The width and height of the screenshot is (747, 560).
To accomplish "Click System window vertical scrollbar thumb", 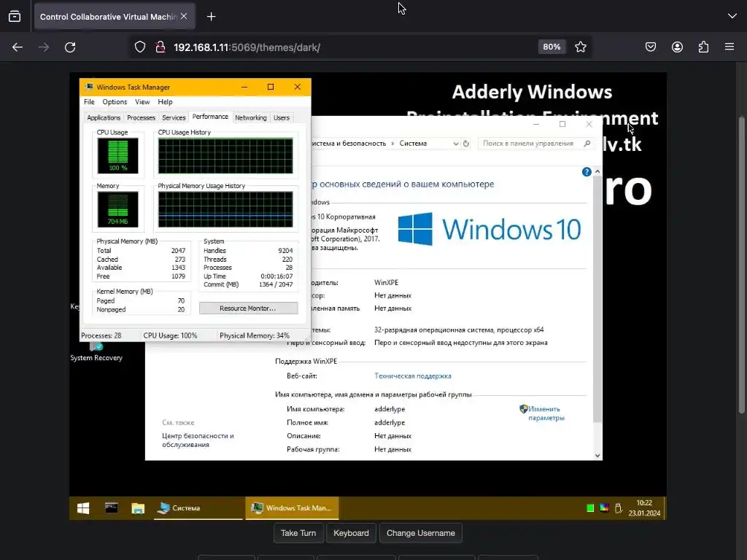I will point(597,298).
